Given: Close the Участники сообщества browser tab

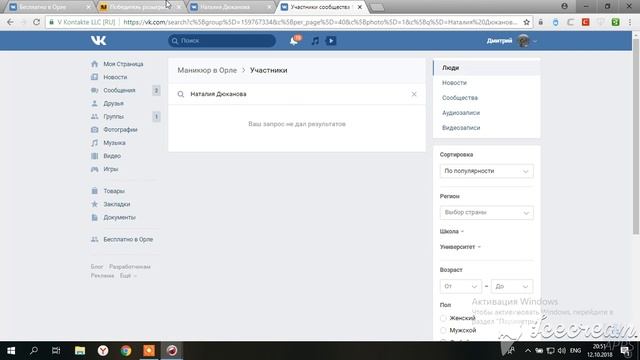Looking at the screenshot, I should coord(360,7).
